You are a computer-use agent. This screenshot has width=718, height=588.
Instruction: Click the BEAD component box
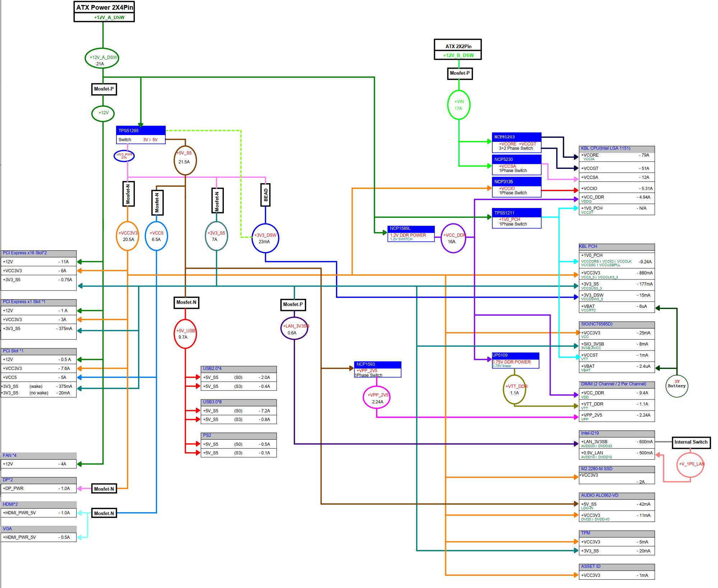click(x=266, y=195)
